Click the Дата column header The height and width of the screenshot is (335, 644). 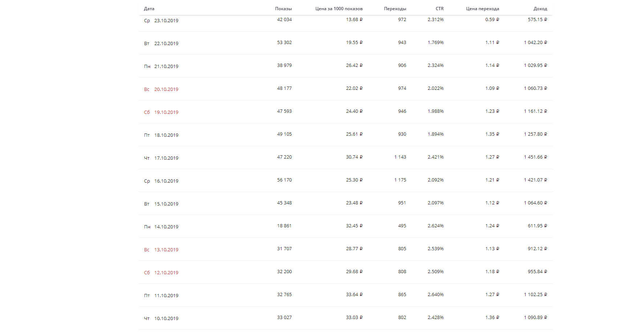click(149, 9)
